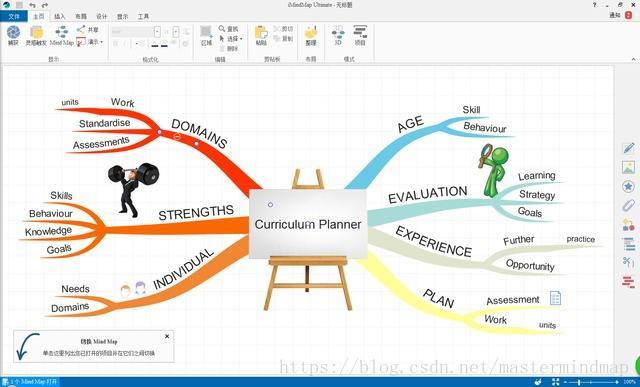This screenshot has height=387, width=640.
Task: Select the 主页 (Home) ribbon tab
Action: (x=39, y=16)
